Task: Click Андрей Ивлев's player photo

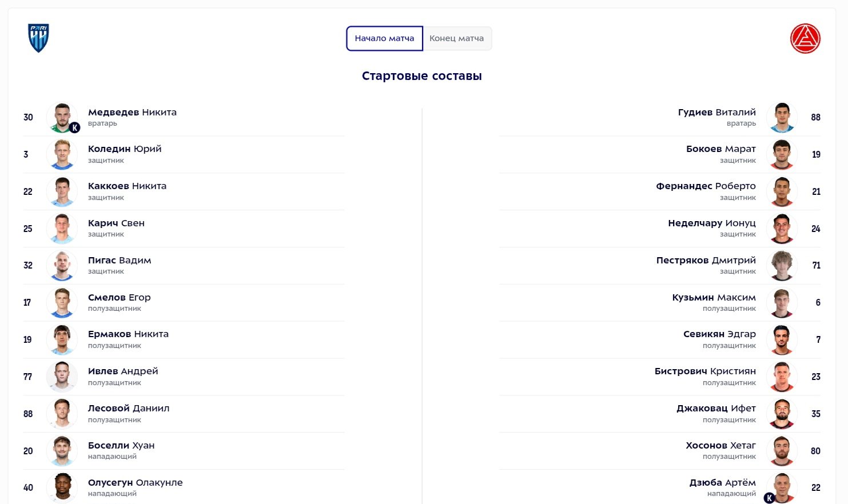Action: pos(62,377)
